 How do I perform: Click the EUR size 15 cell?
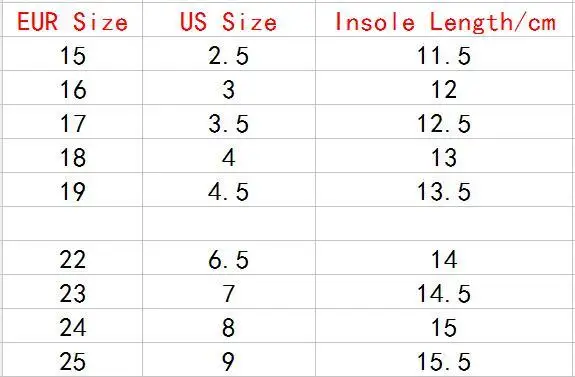click(x=73, y=54)
